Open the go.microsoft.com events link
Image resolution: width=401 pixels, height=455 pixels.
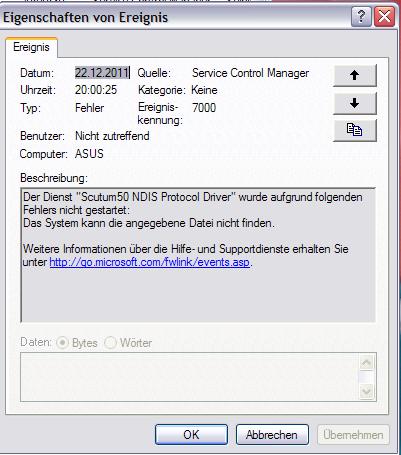pyautogui.click(x=149, y=262)
